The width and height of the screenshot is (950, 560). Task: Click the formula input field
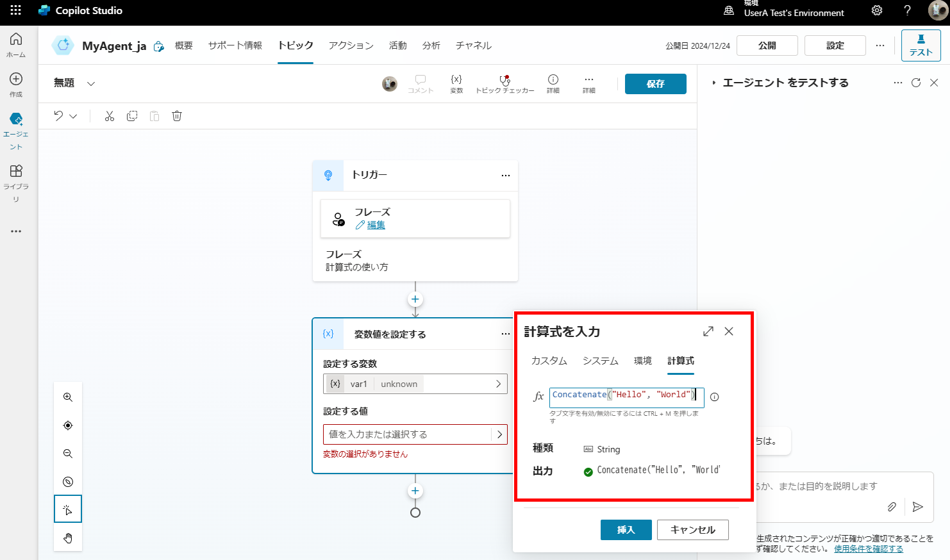(x=626, y=397)
